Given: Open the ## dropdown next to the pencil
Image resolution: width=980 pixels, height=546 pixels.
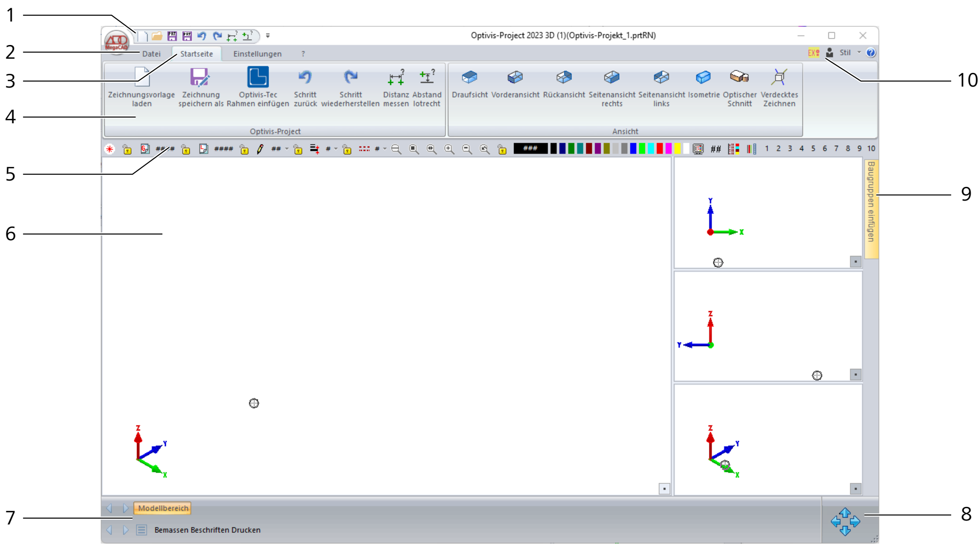Looking at the screenshot, I should coord(287,149).
